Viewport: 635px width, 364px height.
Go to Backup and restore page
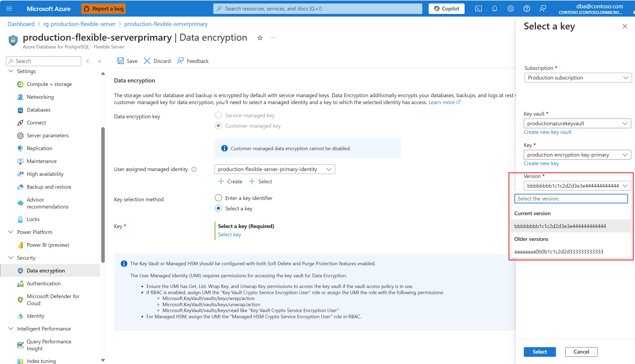[49, 187]
